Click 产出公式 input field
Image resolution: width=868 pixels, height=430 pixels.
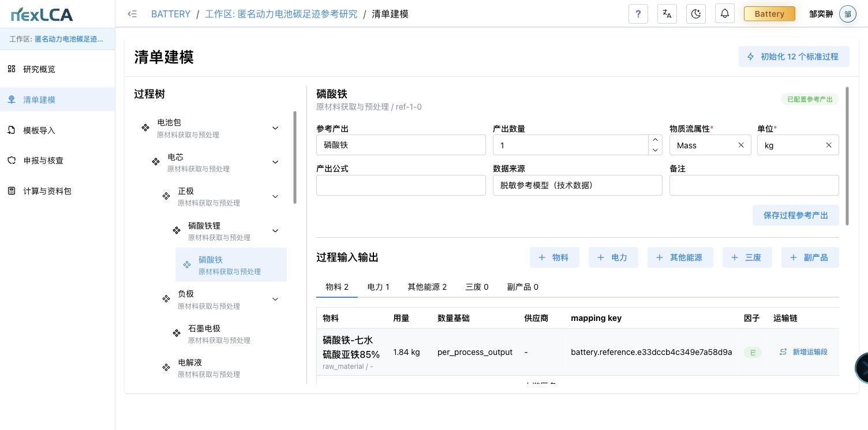401,185
